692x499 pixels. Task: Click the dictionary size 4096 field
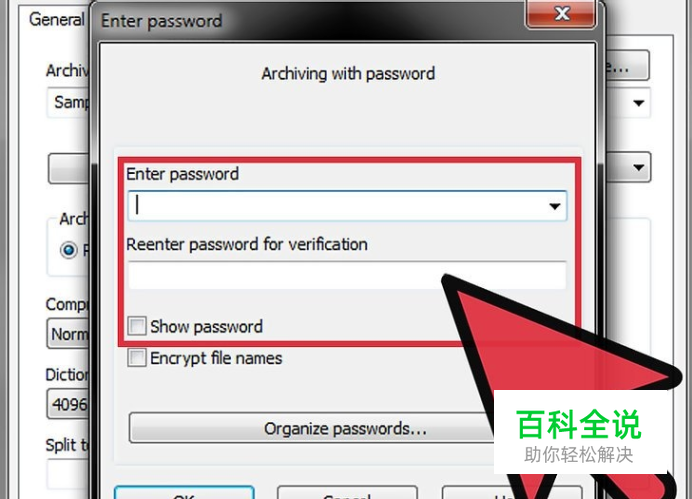[68, 404]
